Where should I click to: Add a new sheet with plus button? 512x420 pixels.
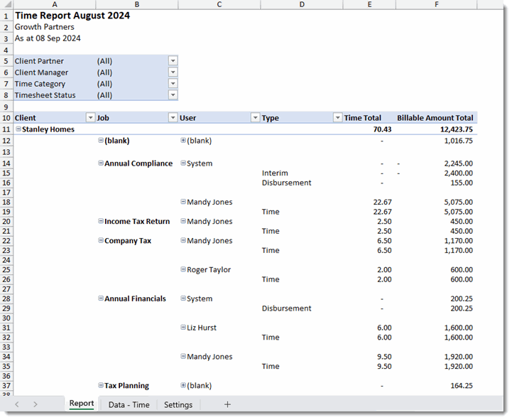[x=227, y=404]
